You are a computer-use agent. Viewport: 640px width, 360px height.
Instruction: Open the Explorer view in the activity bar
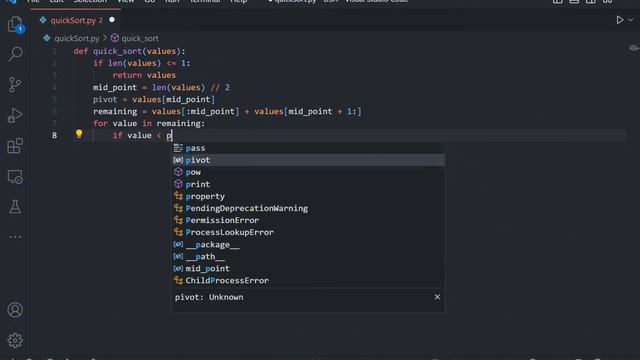15,24
